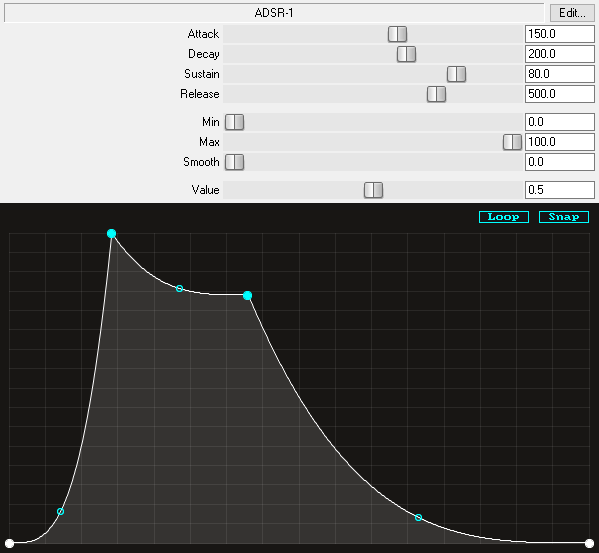This screenshot has height=553, width=599.
Task: Click the Sustain value field showing 80.0
Action: (560, 74)
